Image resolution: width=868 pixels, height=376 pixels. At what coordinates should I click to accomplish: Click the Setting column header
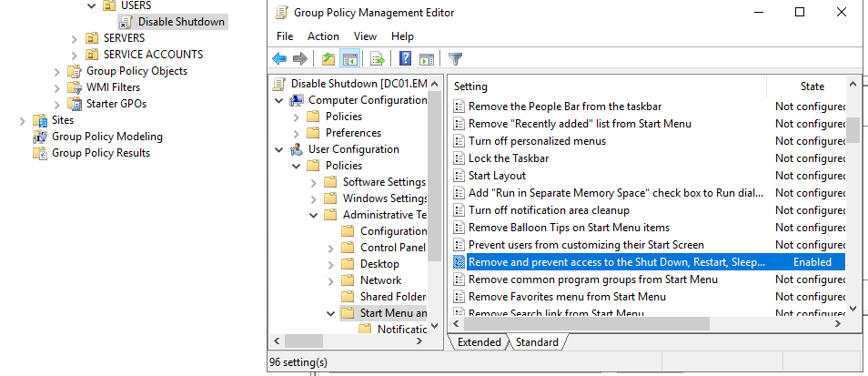[x=608, y=86]
